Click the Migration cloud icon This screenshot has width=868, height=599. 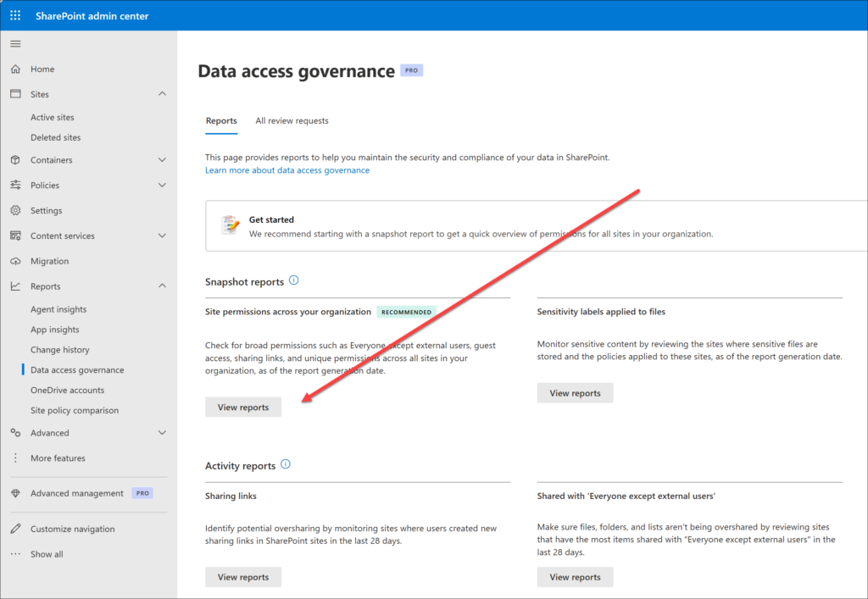[15, 262]
